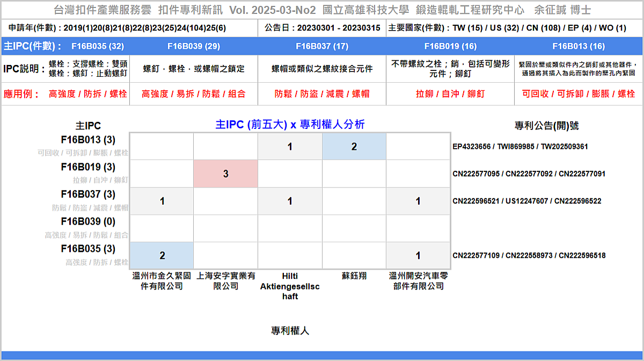Click cell 1 for Hilti in F16B013 row

point(290,146)
